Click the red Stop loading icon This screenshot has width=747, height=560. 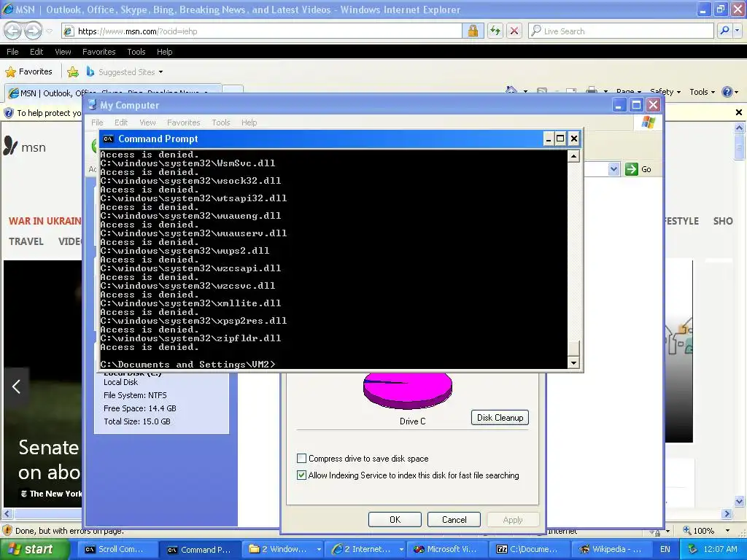[x=514, y=31]
